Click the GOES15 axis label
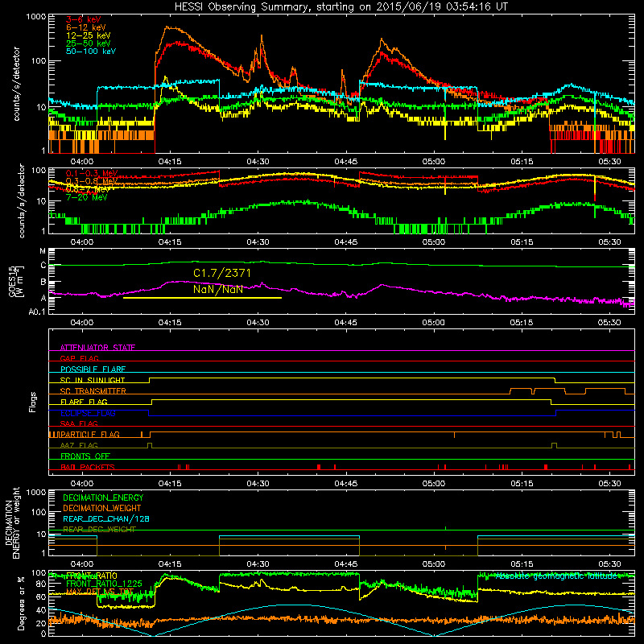Viewport: 644px width, 644px height. pos(13,282)
